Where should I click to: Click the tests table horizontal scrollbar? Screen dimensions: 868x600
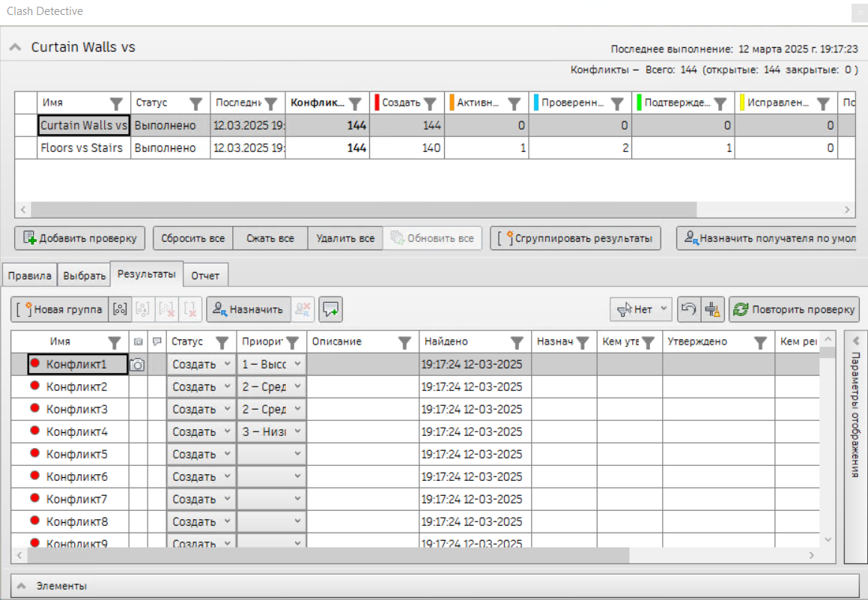point(364,210)
